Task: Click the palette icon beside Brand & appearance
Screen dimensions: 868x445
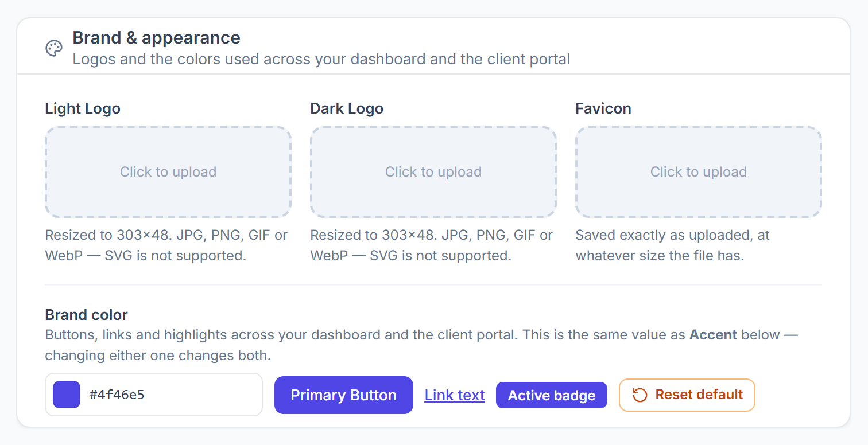Action: click(x=54, y=49)
